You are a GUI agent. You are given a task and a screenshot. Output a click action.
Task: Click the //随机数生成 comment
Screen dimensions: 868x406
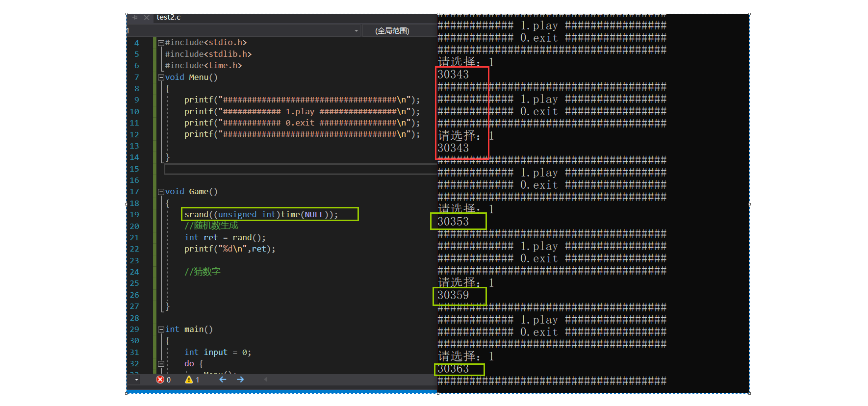pos(211,226)
